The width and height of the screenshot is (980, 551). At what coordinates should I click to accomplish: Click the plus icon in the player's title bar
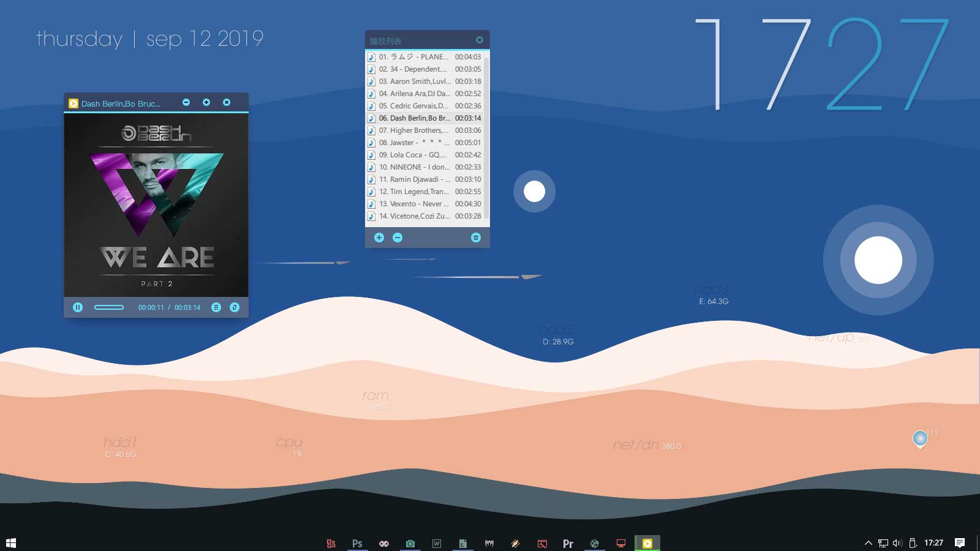[206, 102]
